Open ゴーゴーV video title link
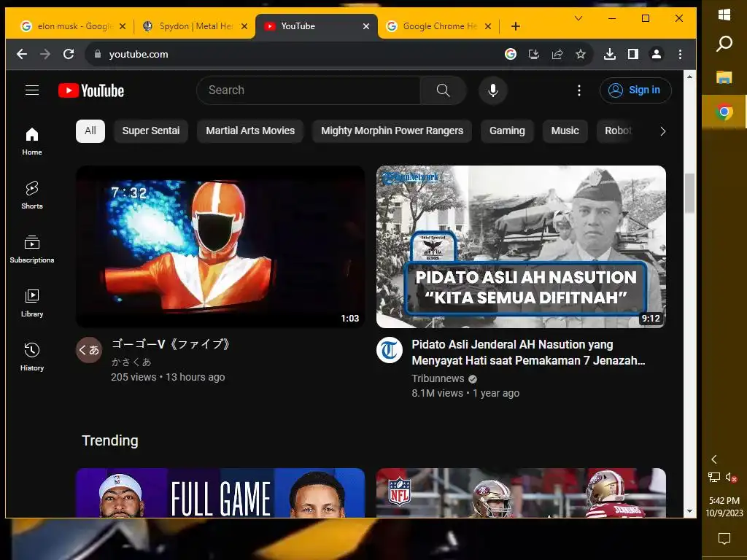Image resolution: width=747 pixels, height=560 pixels. pos(171,344)
